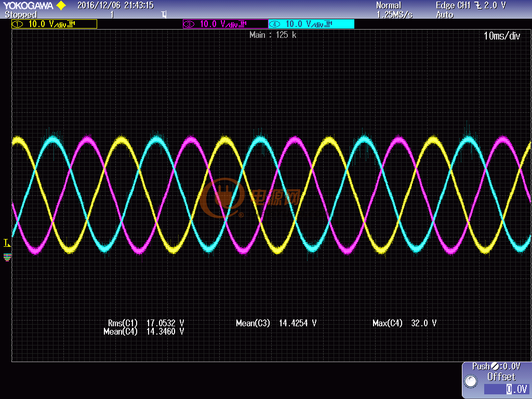Click the YOKOGAWA diamond logo icon

61,5
